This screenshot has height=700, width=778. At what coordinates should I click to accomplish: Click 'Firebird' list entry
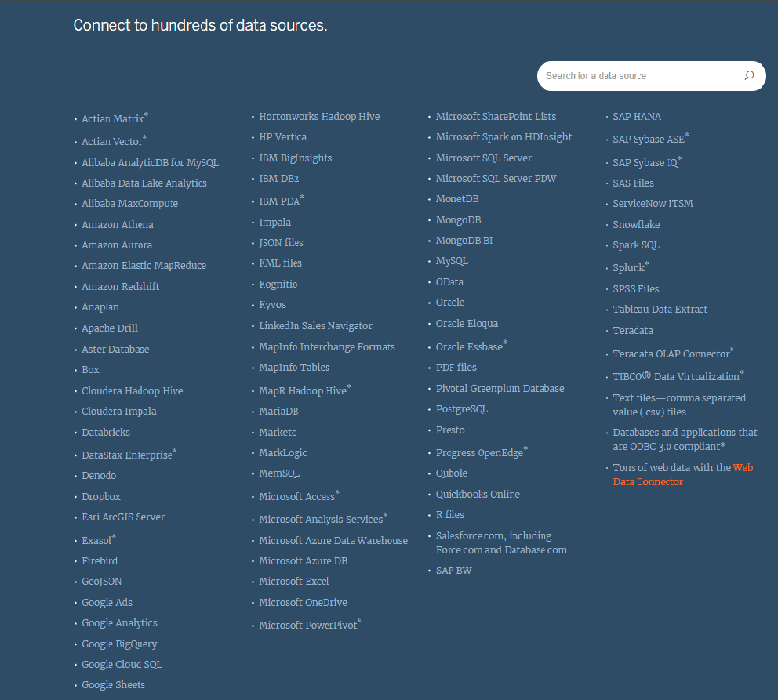click(x=100, y=560)
